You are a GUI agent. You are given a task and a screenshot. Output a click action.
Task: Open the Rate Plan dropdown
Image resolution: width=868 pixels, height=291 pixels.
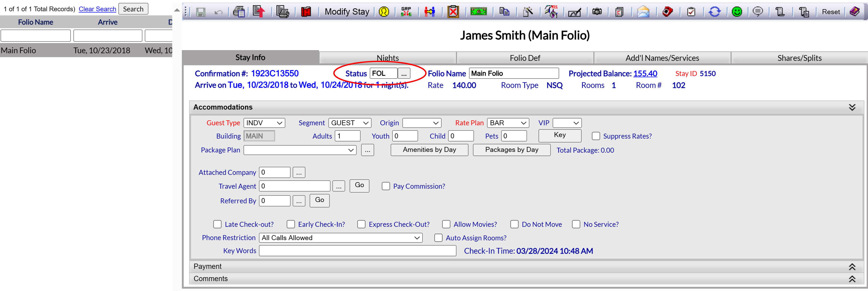[x=508, y=123]
